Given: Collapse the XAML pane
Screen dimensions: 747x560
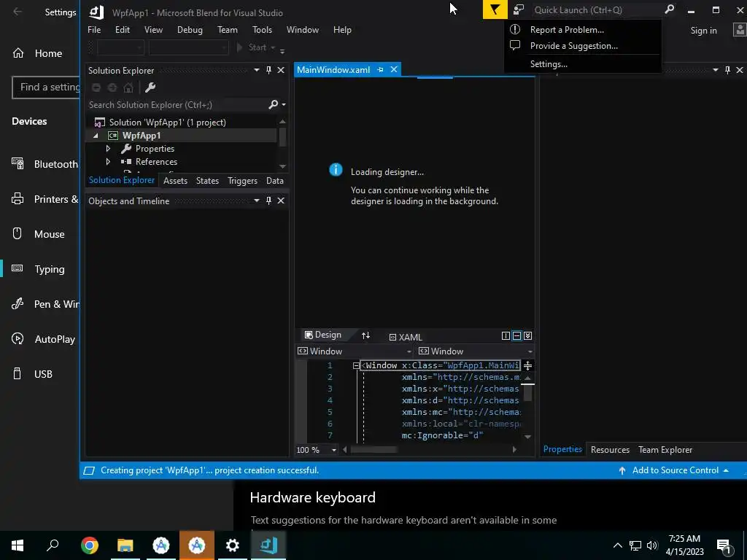Looking at the screenshot, I should (x=528, y=335).
